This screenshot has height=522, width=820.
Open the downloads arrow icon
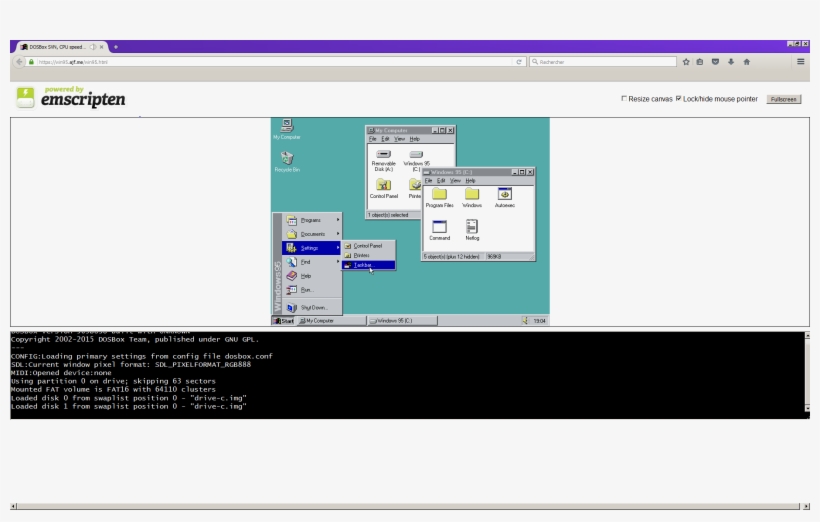(731, 62)
